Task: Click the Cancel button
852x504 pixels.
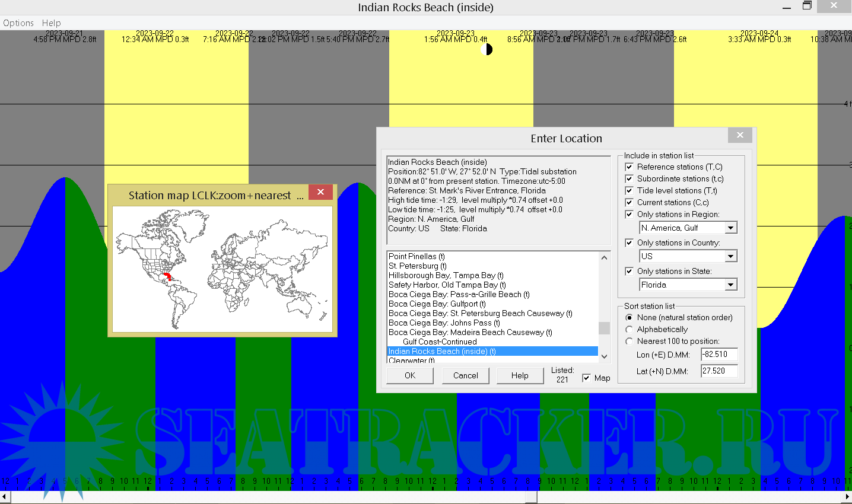Action: tap(465, 376)
